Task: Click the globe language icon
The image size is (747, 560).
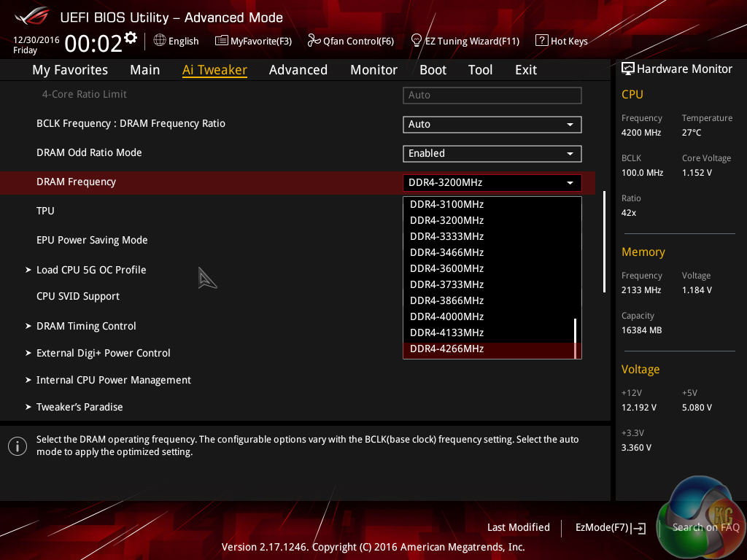Action: tap(160, 41)
